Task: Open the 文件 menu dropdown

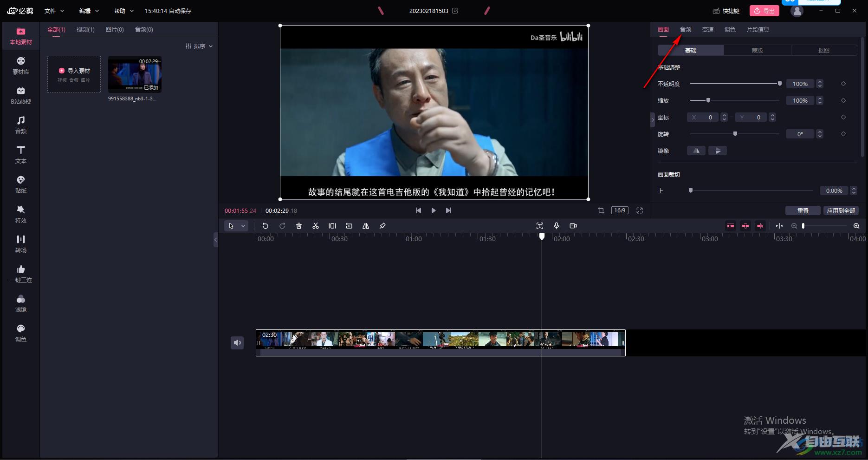Action: [54, 11]
